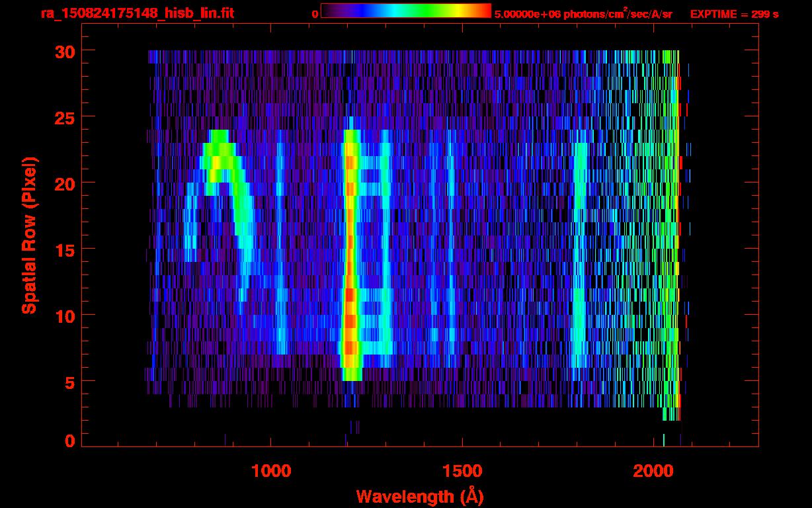Click the 1500 wavelength tick label
812x508 pixels.
[x=462, y=471]
